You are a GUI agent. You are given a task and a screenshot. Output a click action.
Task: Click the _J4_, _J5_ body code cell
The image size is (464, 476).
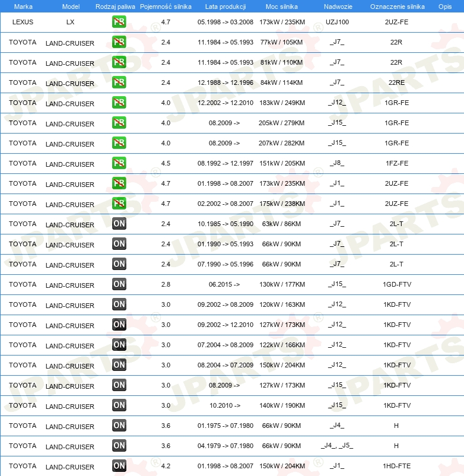pyautogui.click(x=337, y=446)
